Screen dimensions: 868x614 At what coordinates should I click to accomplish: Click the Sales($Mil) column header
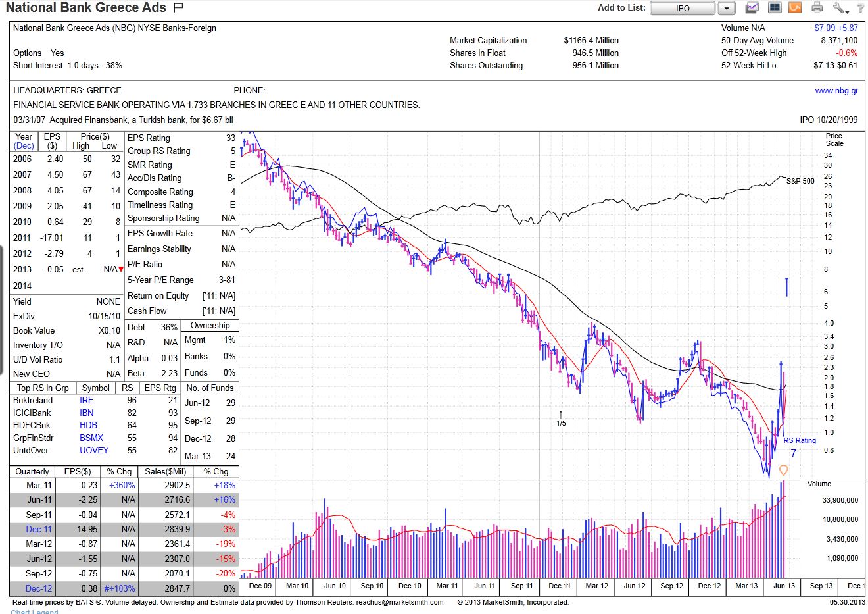(x=166, y=471)
